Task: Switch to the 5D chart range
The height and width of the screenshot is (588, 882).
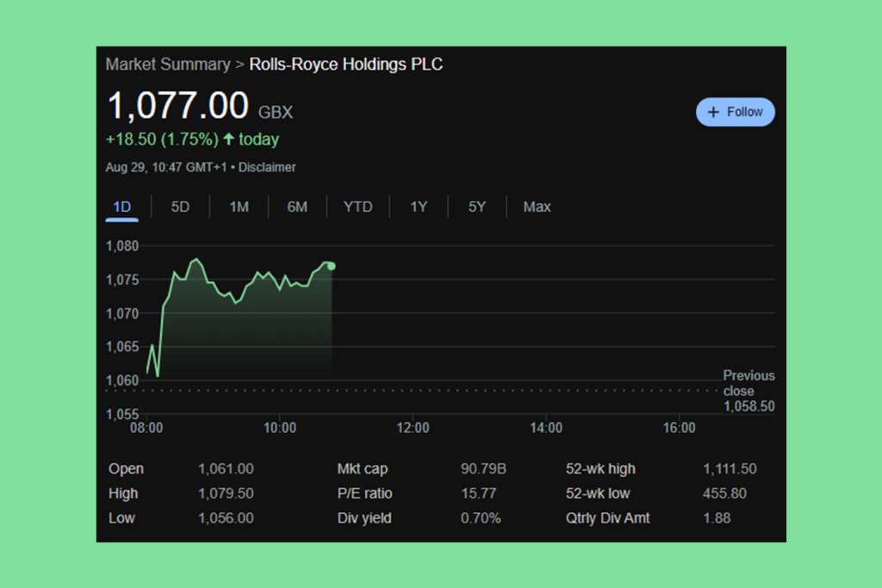Action: point(180,207)
